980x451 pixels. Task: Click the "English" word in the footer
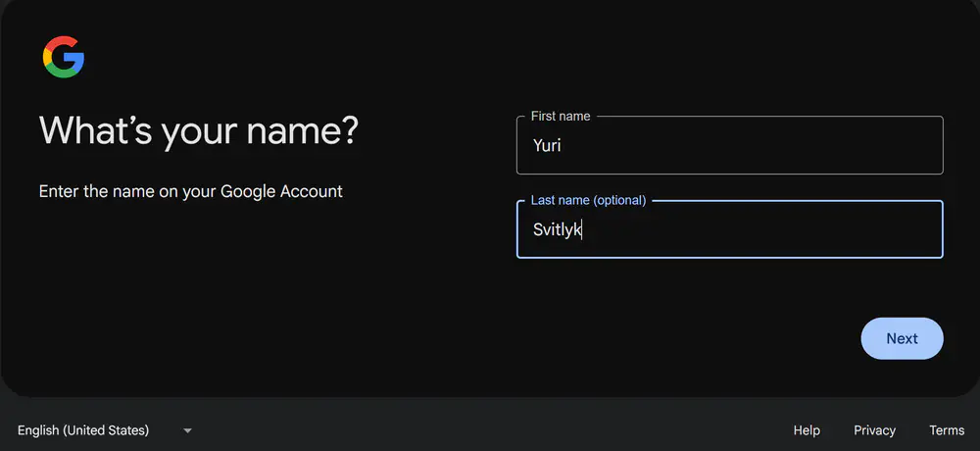(38, 430)
